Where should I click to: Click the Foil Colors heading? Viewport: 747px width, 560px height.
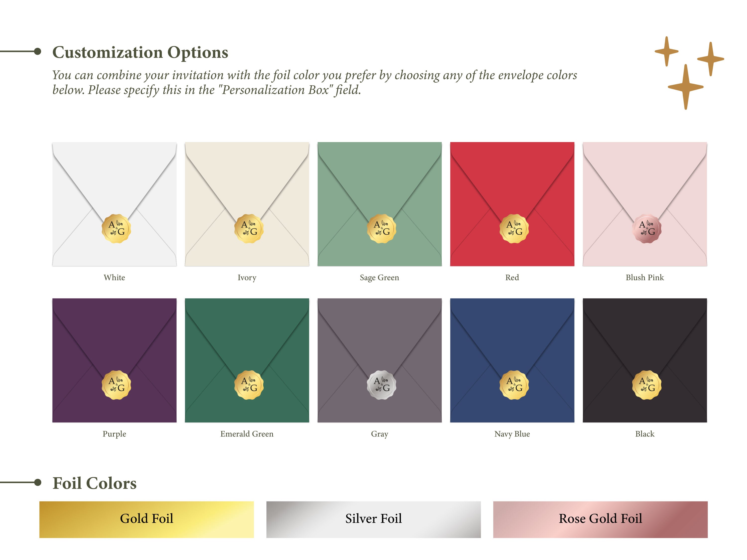(x=95, y=483)
